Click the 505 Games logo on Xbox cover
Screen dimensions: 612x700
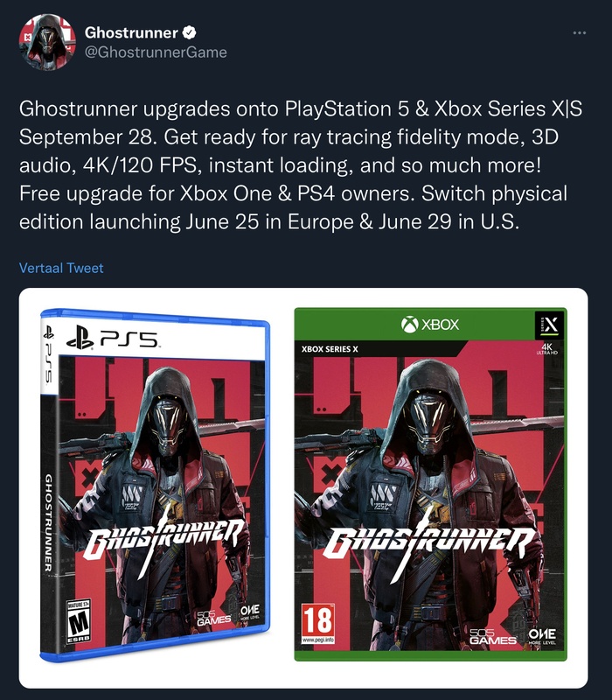[x=493, y=637]
